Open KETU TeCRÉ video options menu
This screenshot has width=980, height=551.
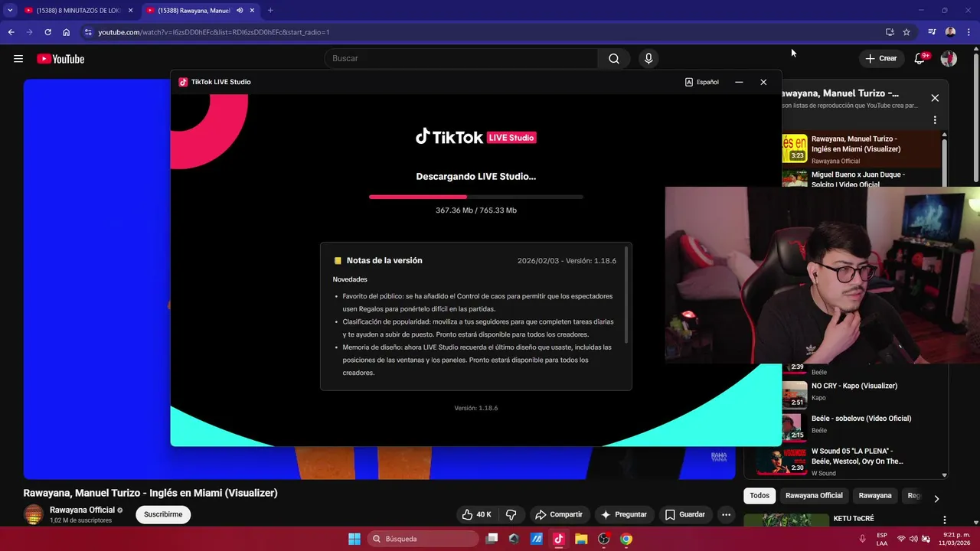[x=944, y=520]
